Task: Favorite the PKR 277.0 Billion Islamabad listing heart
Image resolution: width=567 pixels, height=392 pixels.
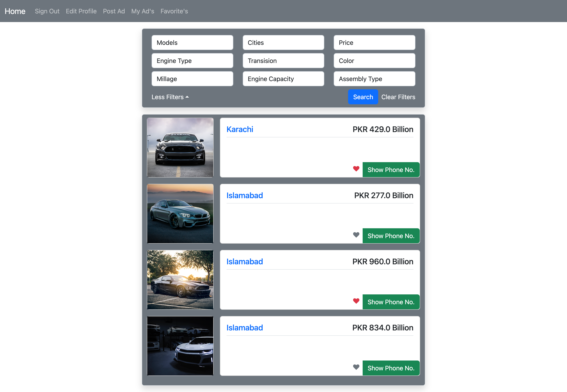Action: click(356, 235)
